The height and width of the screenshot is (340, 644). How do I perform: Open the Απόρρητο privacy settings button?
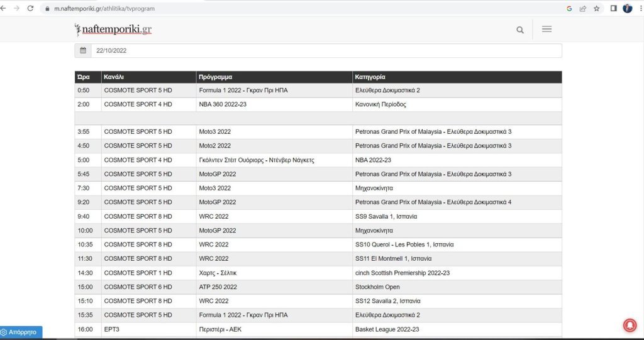coord(21,332)
